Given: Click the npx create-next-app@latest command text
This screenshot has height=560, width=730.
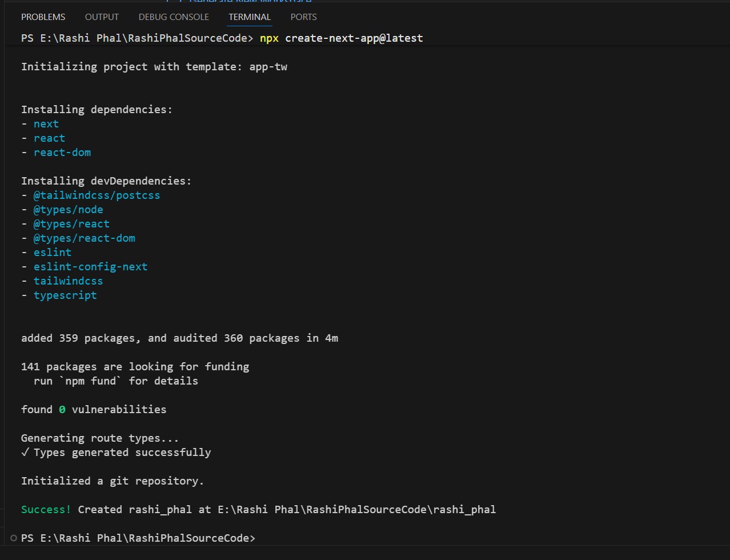Looking at the screenshot, I should pyautogui.click(x=341, y=38).
